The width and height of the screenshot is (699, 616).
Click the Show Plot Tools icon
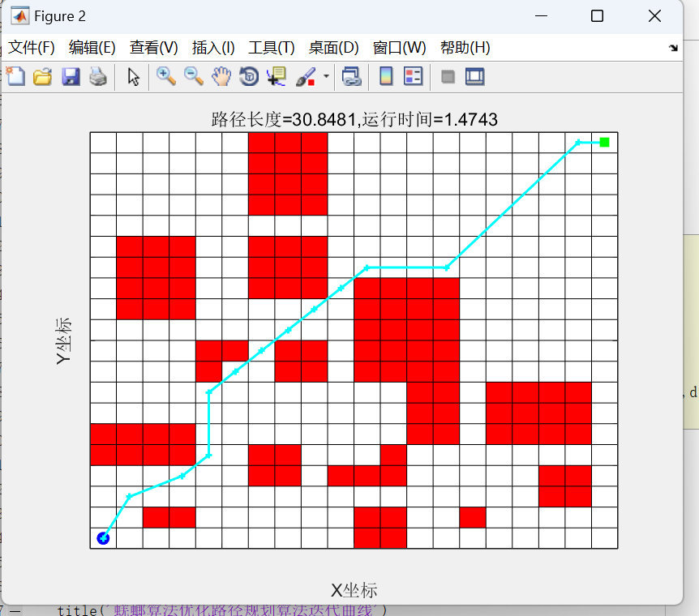(x=474, y=77)
